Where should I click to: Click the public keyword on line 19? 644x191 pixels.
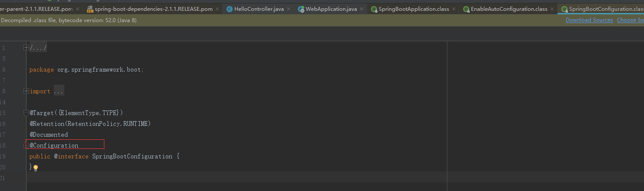pyautogui.click(x=40, y=156)
